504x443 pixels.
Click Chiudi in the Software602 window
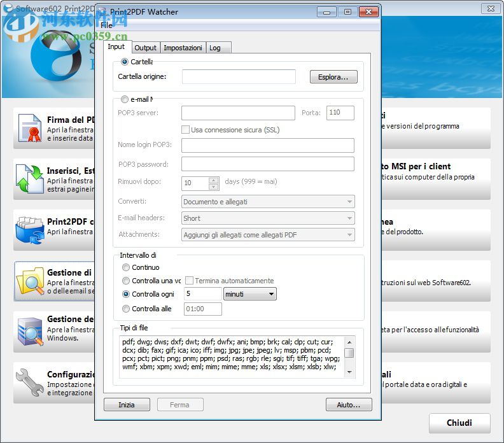click(x=459, y=423)
